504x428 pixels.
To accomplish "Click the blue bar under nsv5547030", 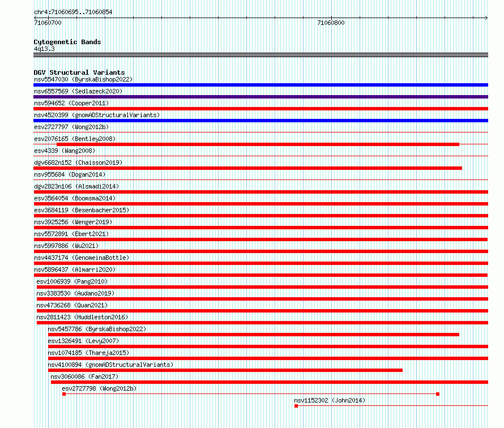I will (260, 85).
